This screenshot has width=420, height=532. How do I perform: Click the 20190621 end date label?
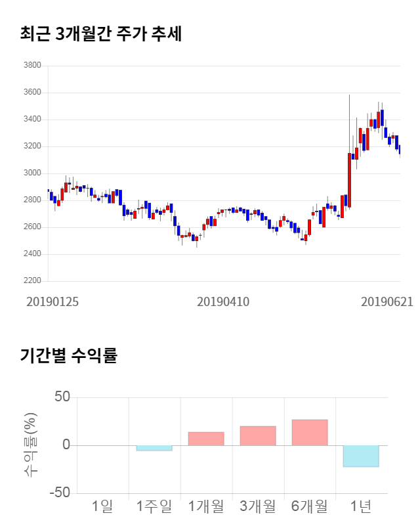pos(387,302)
